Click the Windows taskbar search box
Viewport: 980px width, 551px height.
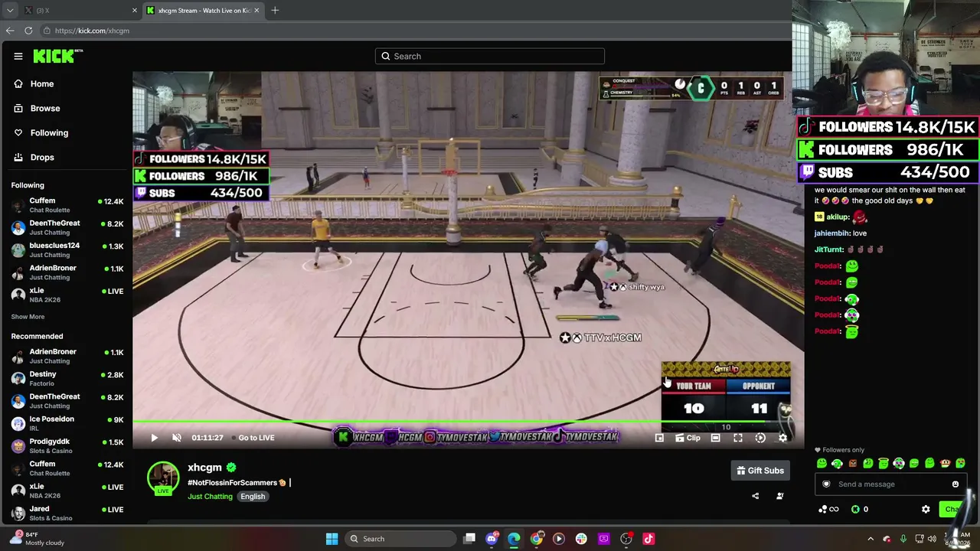[399, 539]
